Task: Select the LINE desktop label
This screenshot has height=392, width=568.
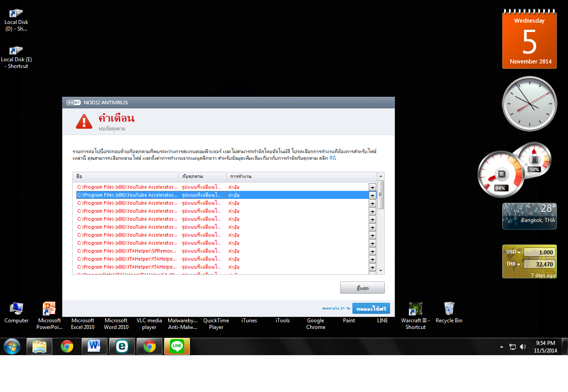Action: [x=383, y=321]
